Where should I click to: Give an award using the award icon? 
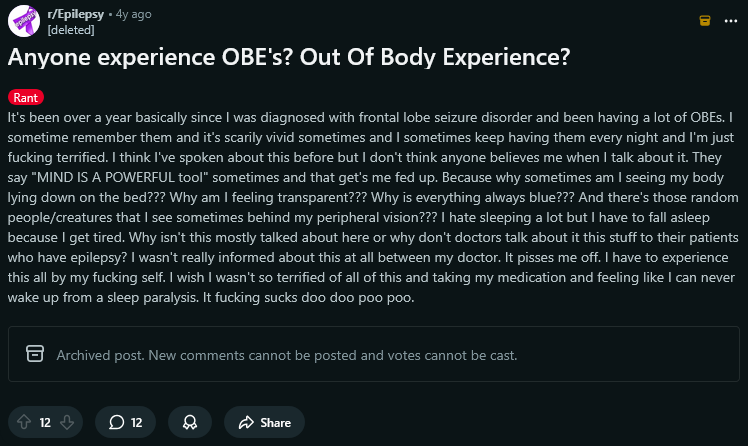click(189, 423)
